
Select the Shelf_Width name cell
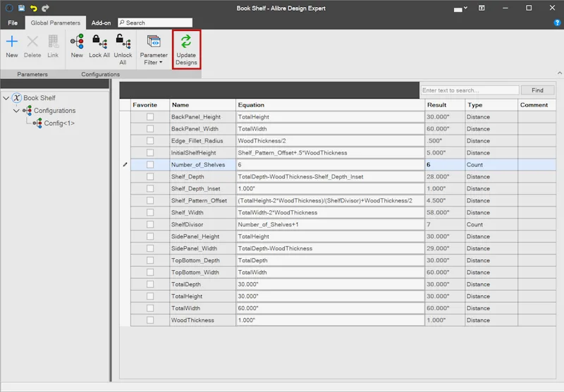[202, 212]
